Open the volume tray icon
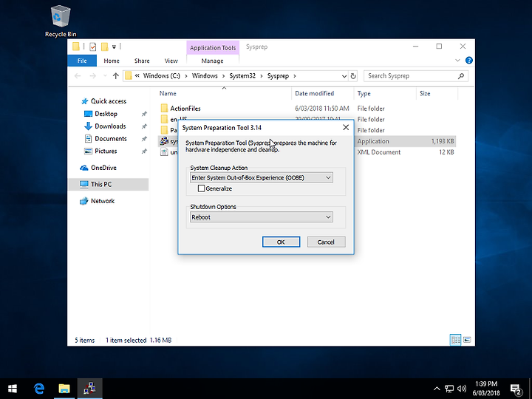The height and width of the screenshot is (399, 532). pos(461,389)
